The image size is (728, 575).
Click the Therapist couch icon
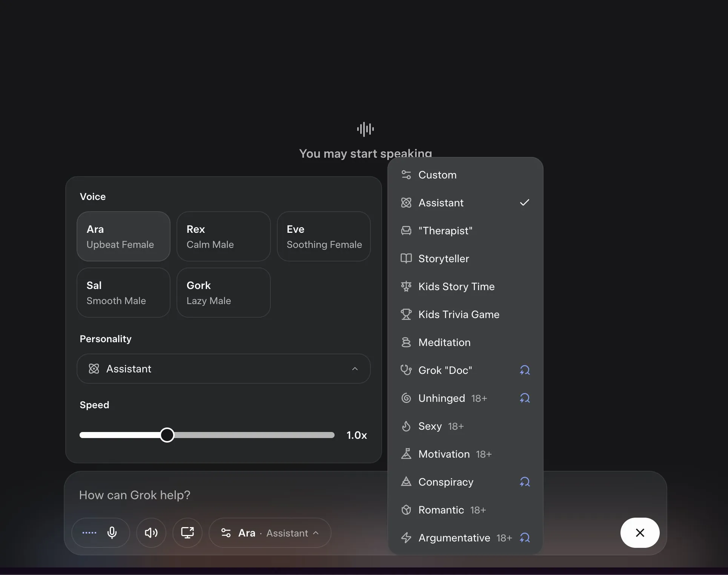pyautogui.click(x=406, y=231)
